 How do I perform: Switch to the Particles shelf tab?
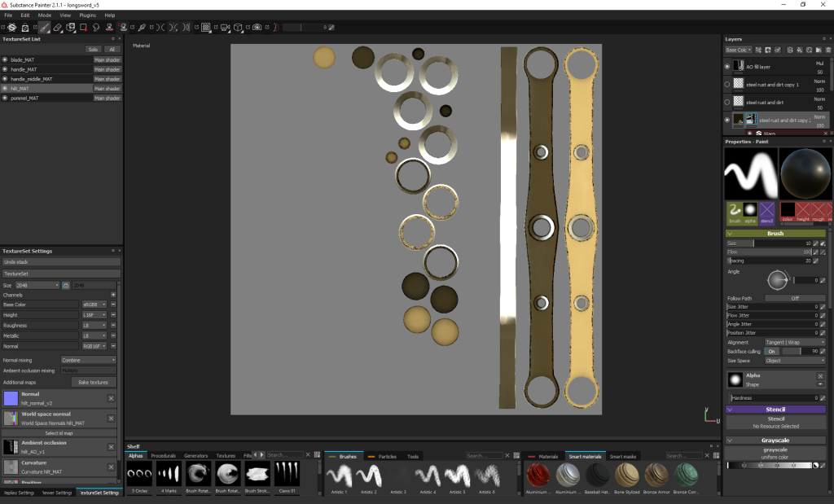coord(387,456)
